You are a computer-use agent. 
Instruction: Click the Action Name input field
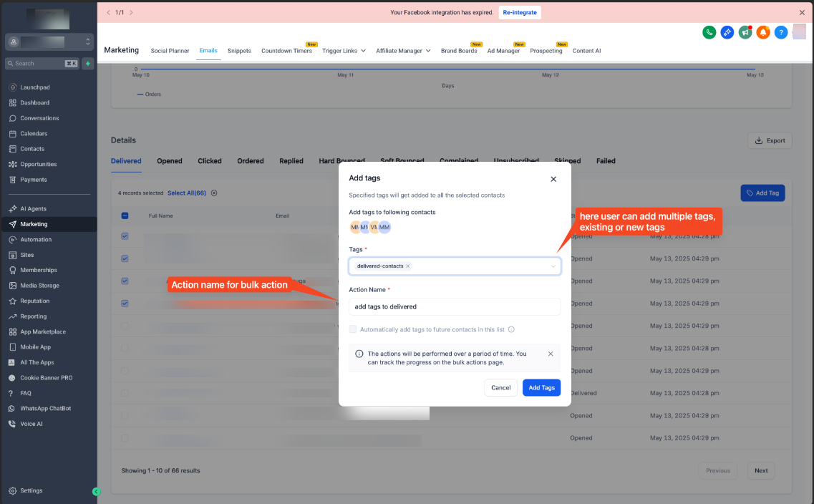pyautogui.click(x=455, y=306)
